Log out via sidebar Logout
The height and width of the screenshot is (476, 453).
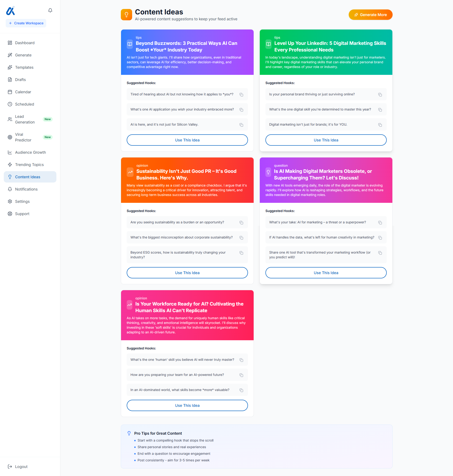pos(21,467)
